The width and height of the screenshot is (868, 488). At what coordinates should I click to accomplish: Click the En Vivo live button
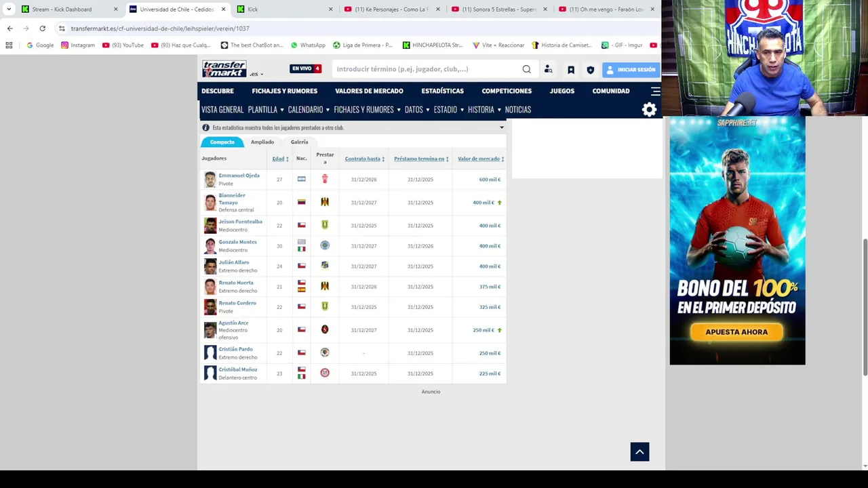click(305, 68)
